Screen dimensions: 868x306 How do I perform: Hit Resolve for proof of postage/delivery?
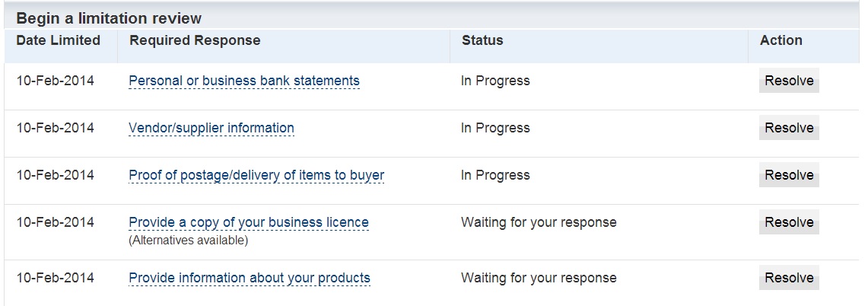pyautogui.click(x=789, y=175)
